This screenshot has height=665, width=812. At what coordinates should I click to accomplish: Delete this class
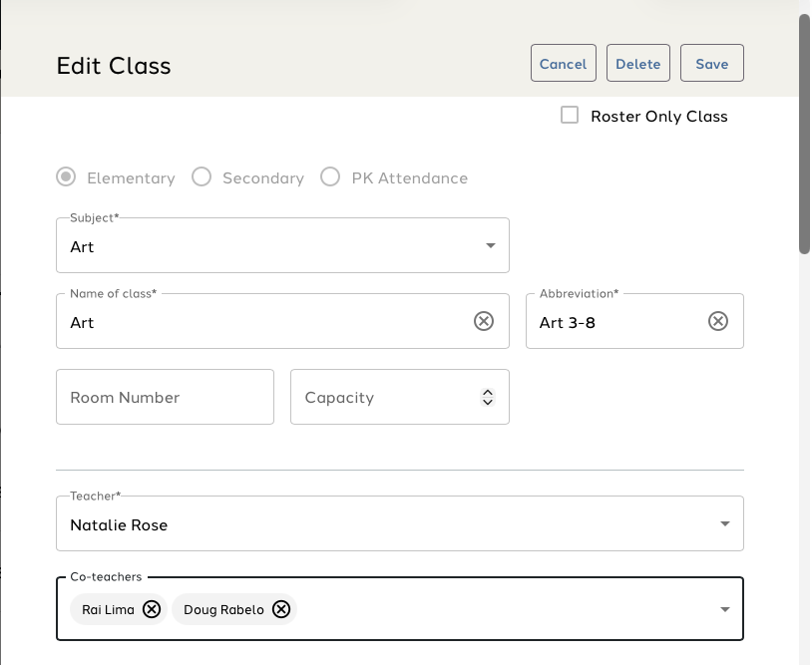pyautogui.click(x=638, y=64)
